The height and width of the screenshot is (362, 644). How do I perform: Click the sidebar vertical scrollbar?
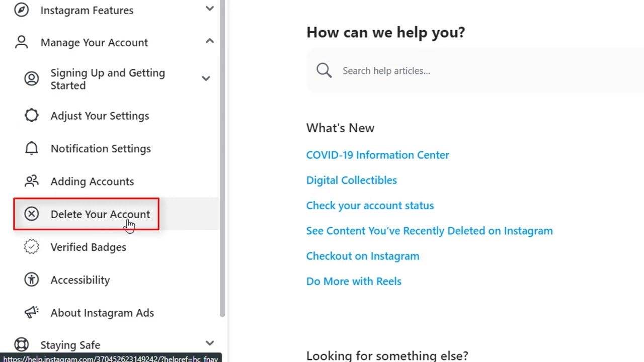pyautogui.click(x=222, y=158)
